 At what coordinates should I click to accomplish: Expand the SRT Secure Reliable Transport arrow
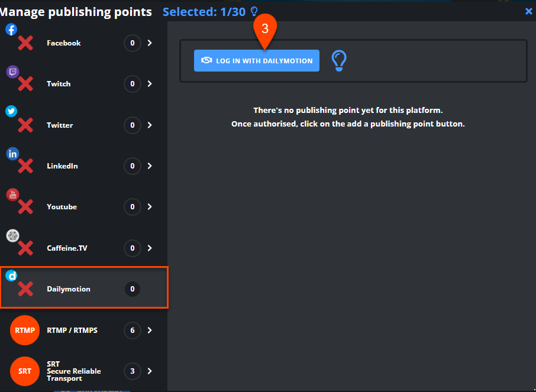pos(150,371)
